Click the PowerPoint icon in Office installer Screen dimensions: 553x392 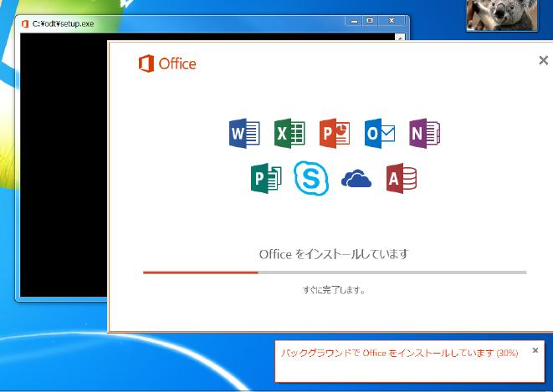click(335, 134)
